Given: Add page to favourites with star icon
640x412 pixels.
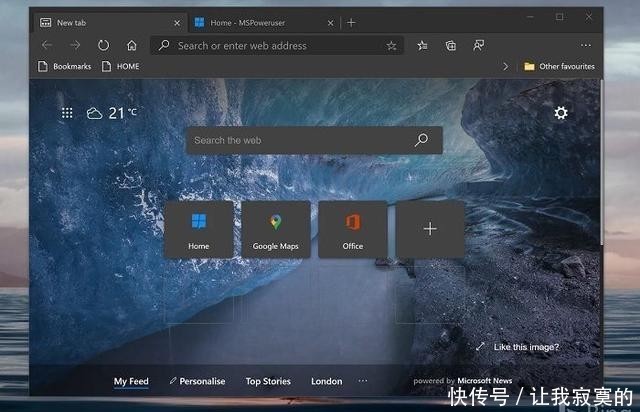Looking at the screenshot, I should pos(391,46).
